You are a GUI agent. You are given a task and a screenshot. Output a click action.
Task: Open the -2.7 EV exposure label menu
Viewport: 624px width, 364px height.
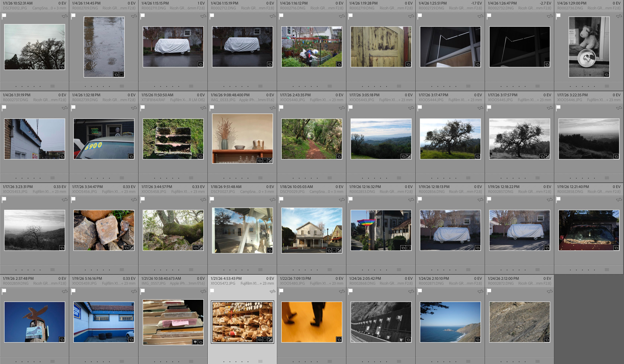coord(545,3)
